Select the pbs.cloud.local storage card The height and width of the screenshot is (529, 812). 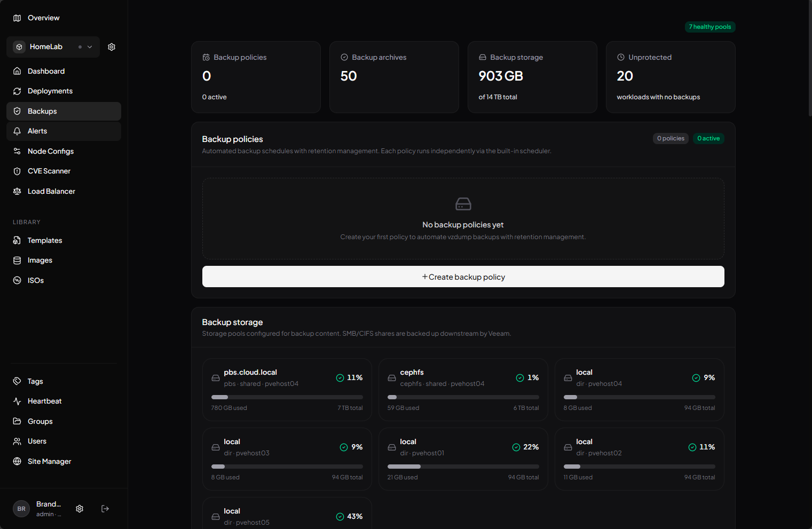287,390
